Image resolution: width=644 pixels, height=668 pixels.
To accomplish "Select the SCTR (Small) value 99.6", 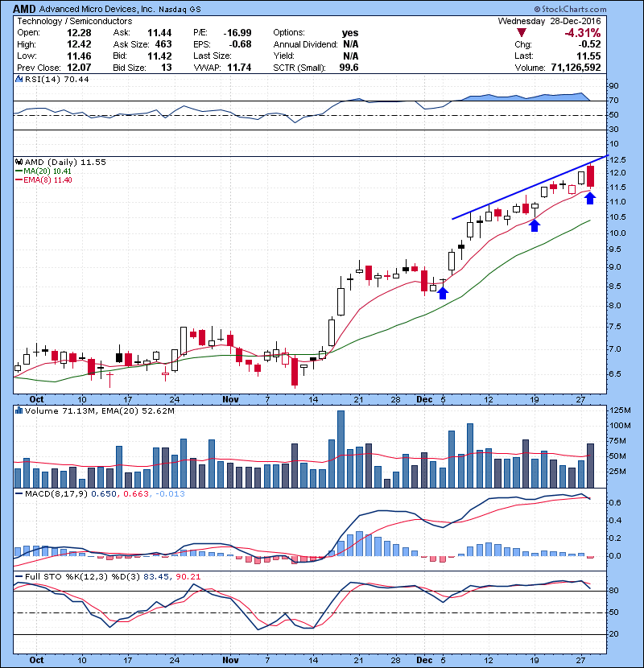I will 349,68.
